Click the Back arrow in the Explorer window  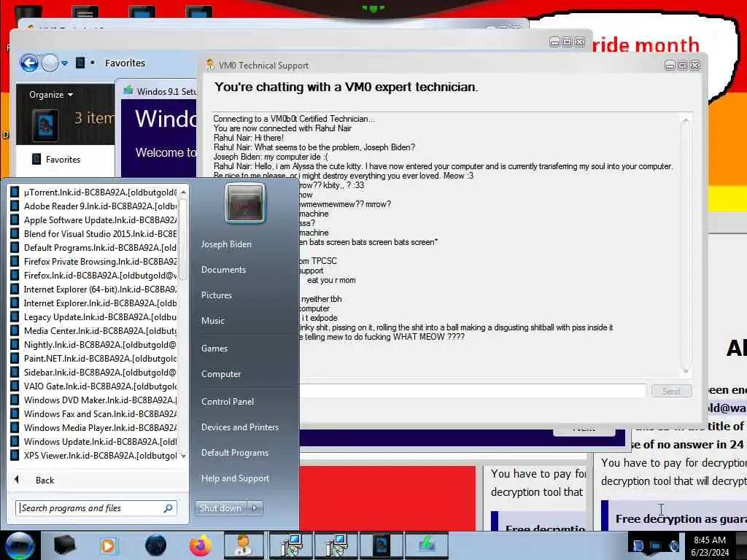pos(29,63)
